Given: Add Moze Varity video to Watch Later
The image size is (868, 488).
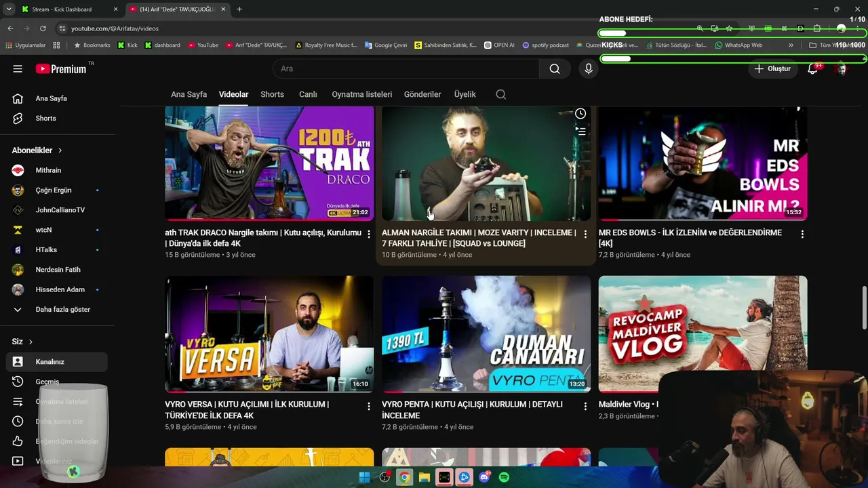Looking at the screenshot, I should (580, 114).
